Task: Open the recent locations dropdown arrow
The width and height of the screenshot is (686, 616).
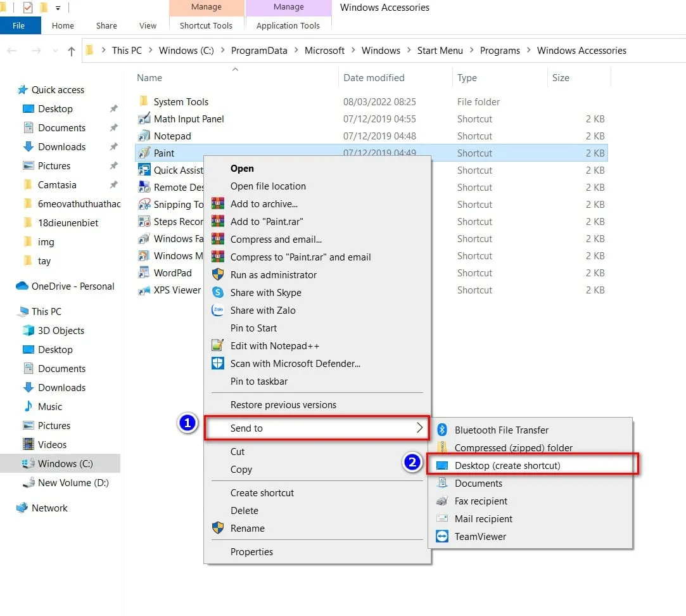Action: tap(56, 50)
